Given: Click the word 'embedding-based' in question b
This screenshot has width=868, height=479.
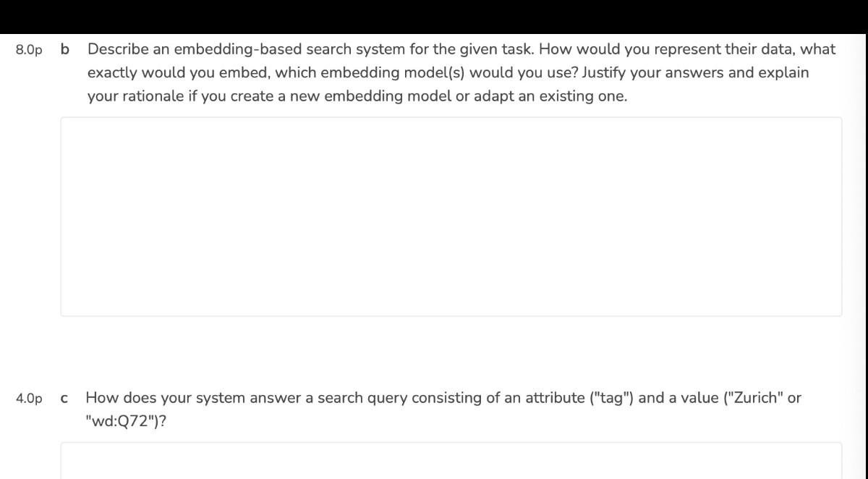Looking at the screenshot, I should (x=236, y=50).
